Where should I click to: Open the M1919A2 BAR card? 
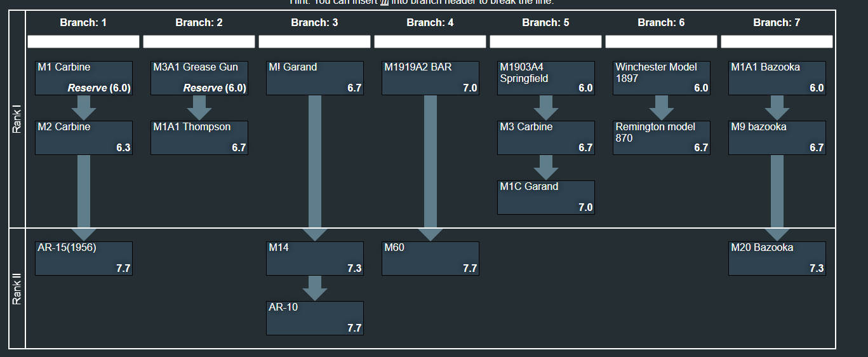(431, 78)
